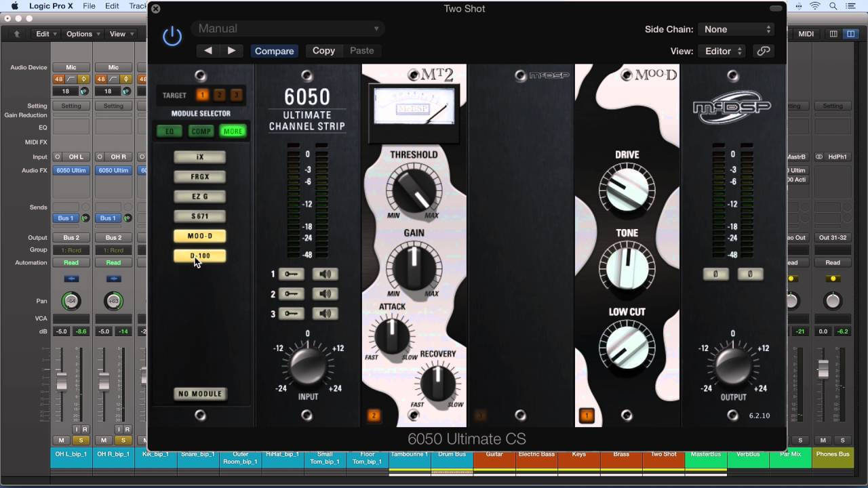
Task: Click the orange slot 2 indicator under MT2 module
Action: [374, 415]
